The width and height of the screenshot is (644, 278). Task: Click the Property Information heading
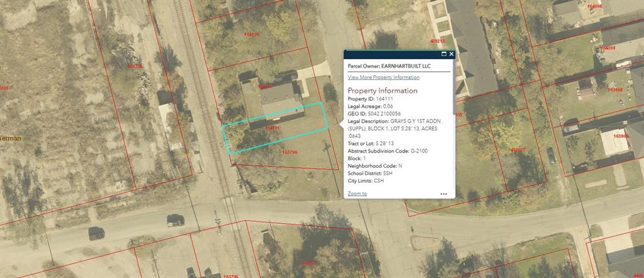click(x=382, y=91)
